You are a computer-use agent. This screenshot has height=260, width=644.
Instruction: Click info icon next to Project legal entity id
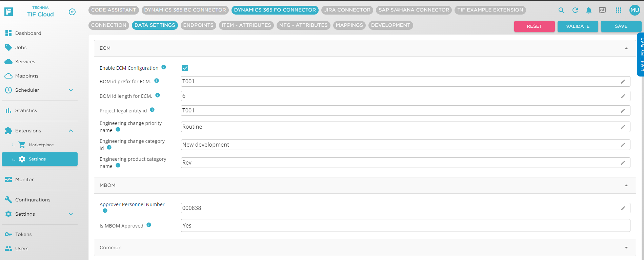click(152, 110)
